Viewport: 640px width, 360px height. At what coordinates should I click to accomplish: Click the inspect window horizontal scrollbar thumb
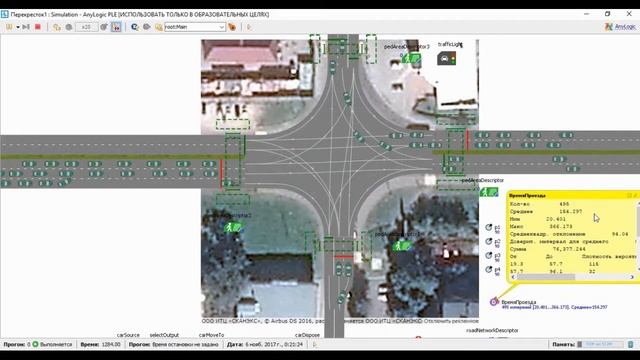[546, 277]
